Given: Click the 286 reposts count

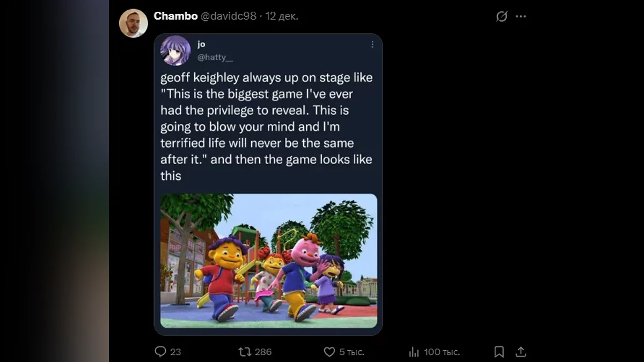Looking at the screenshot, I should 263,352.
